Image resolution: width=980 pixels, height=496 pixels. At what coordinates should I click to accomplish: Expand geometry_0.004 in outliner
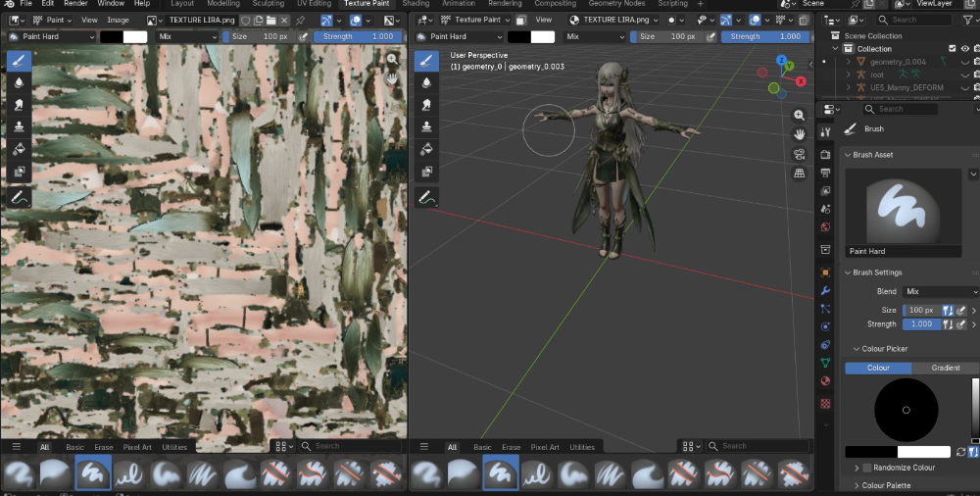tap(848, 62)
